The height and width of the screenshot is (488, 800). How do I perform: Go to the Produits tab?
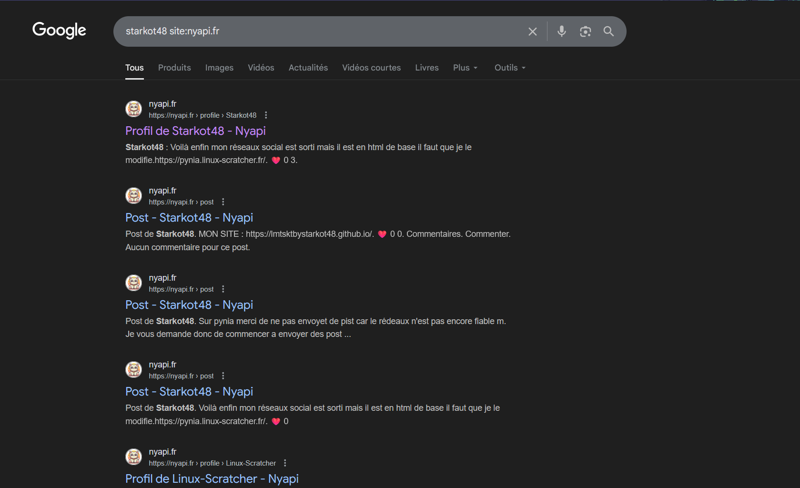tap(174, 68)
